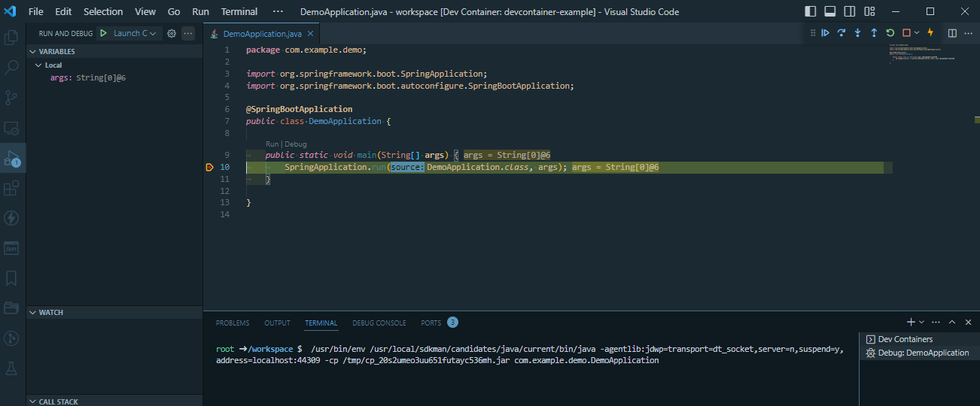Image resolution: width=980 pixels, height=406 pixels.
Task: Close the bottom panel
Action: 967,322
